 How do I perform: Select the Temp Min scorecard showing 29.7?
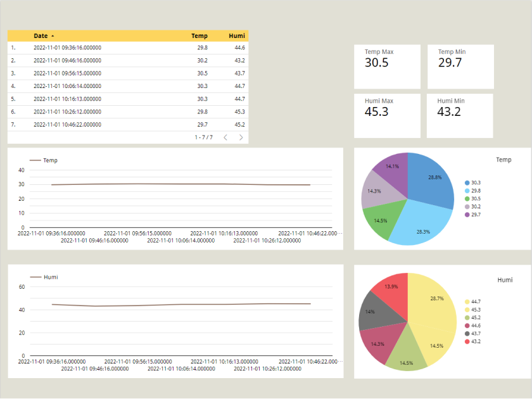pos(460,66)
